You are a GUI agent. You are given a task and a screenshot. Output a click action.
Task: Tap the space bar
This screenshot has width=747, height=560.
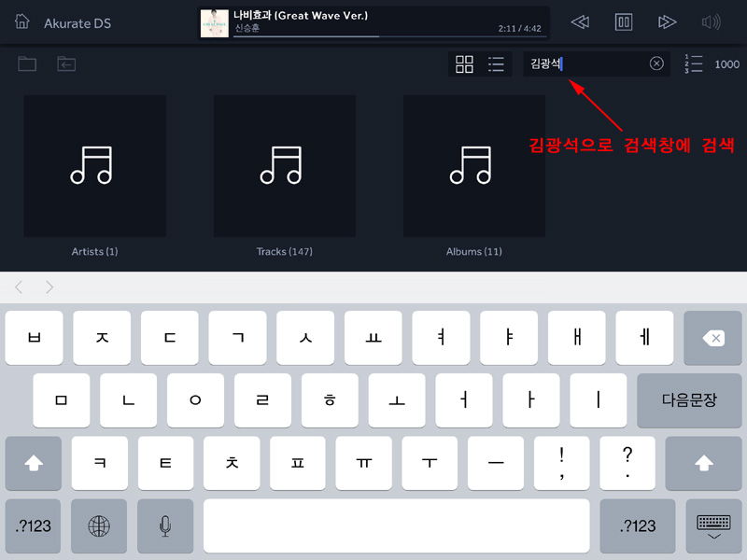click(x=396, y=525)
